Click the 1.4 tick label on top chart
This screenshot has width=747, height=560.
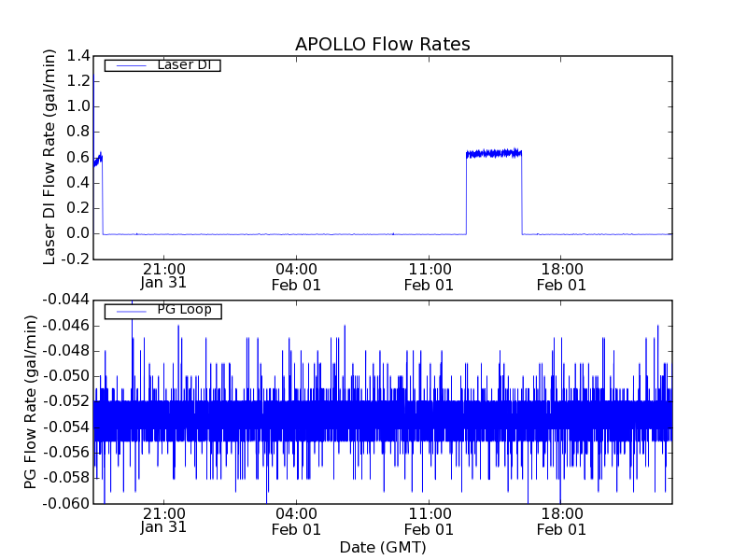coord(78,56)
